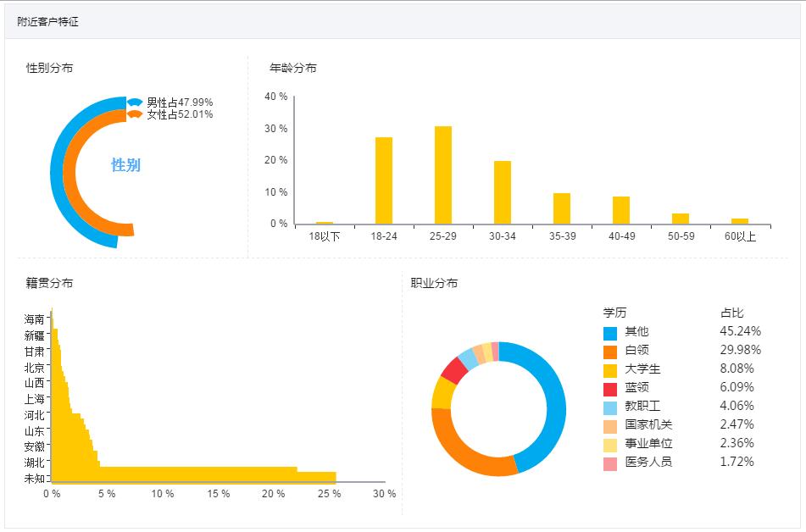Click the 35-39 age bar

point(562,208)
